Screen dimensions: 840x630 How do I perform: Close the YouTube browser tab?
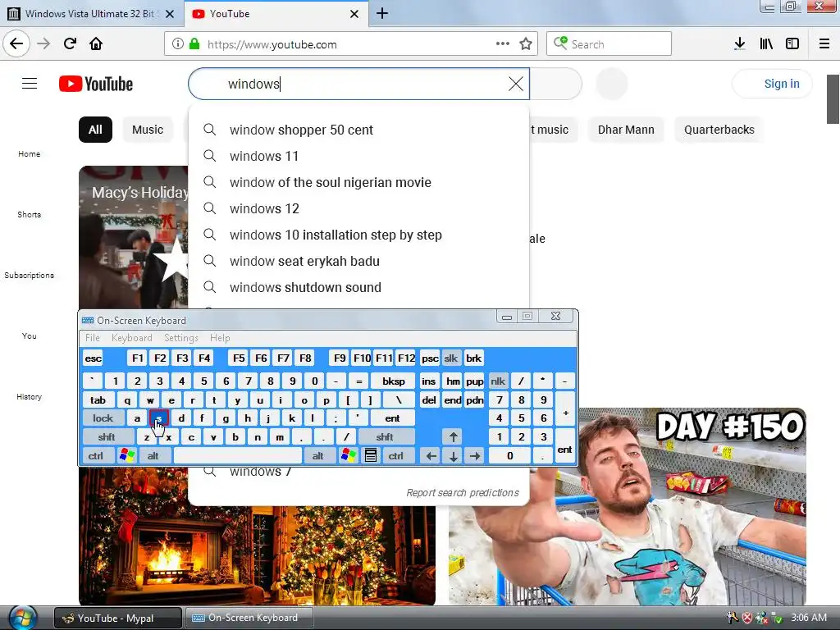354,14
